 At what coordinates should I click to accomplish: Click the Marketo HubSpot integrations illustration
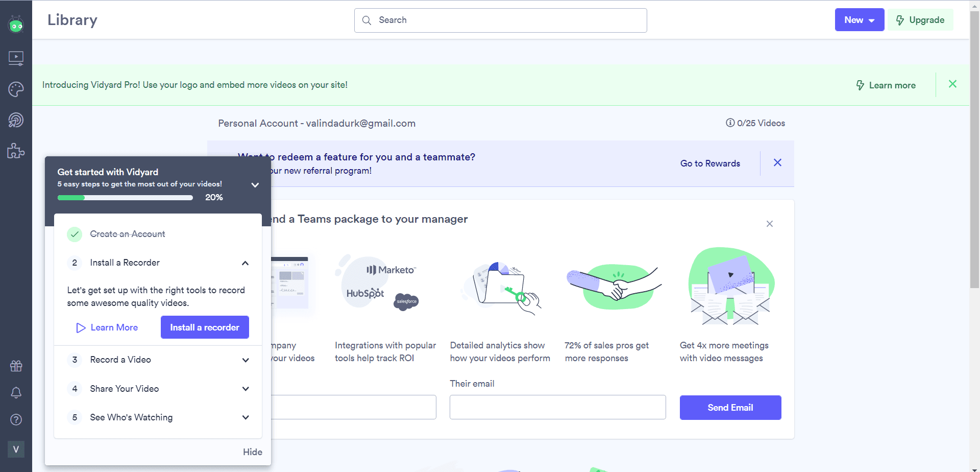[x=378, y=284]
